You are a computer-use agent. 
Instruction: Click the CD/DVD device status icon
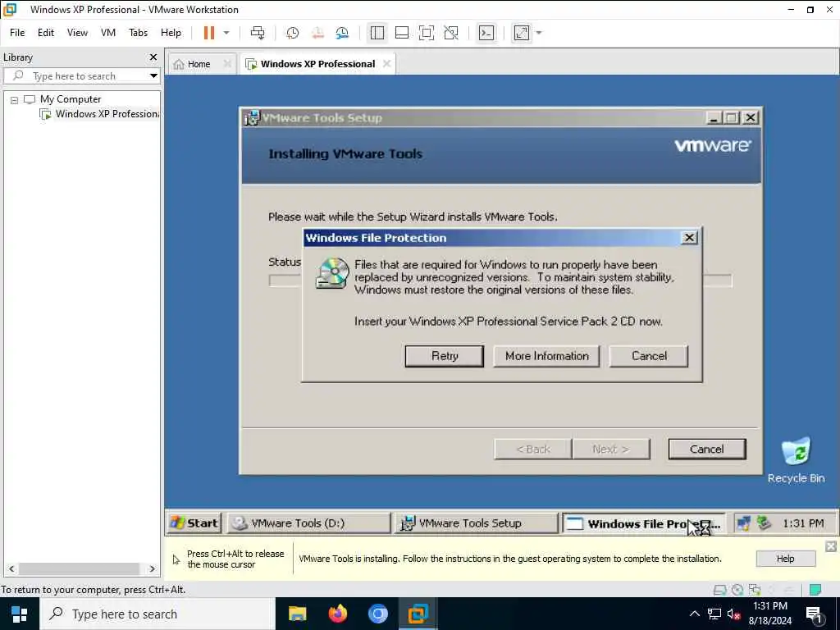click(737, 590)
